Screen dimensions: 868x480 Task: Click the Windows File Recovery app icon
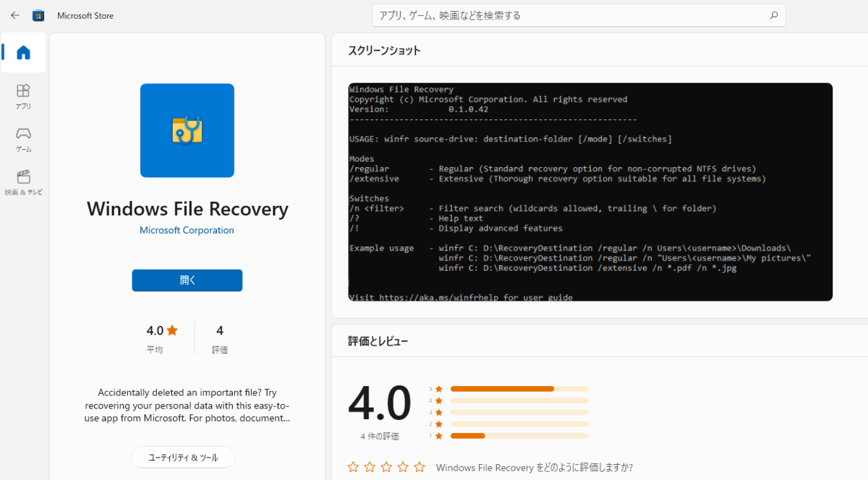pos(187,130)
